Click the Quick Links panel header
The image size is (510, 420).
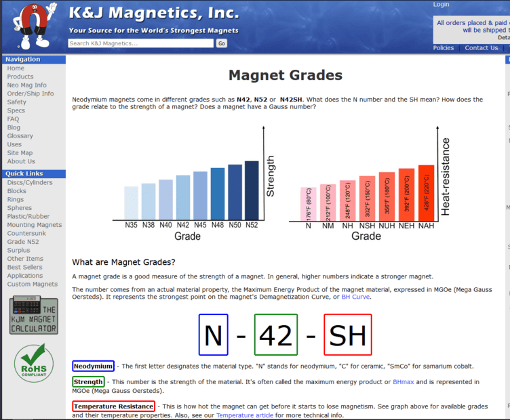click(x=34, y=173)
